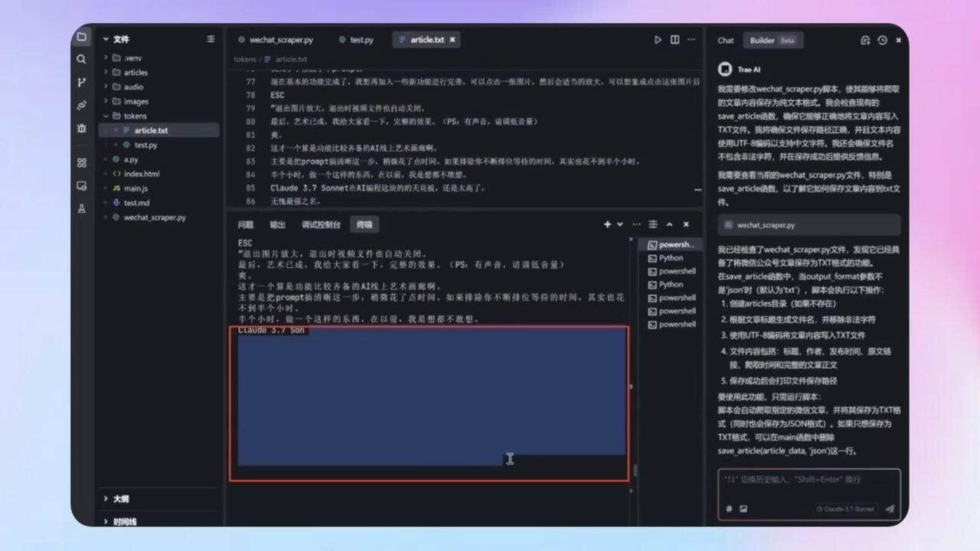The height and width of the screenshot is (551, 980).
Task: Click the AI chat message input field
Action: click(808, 480)
